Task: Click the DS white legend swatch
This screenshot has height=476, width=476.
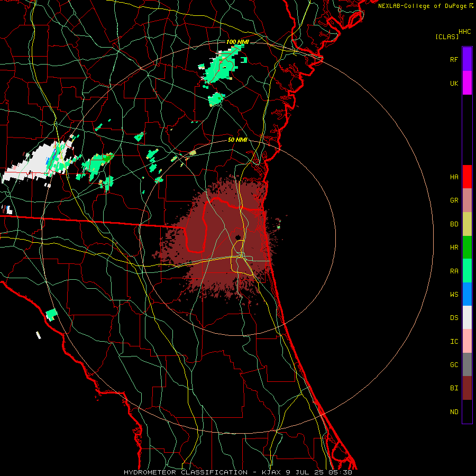Action: [467, 317]
